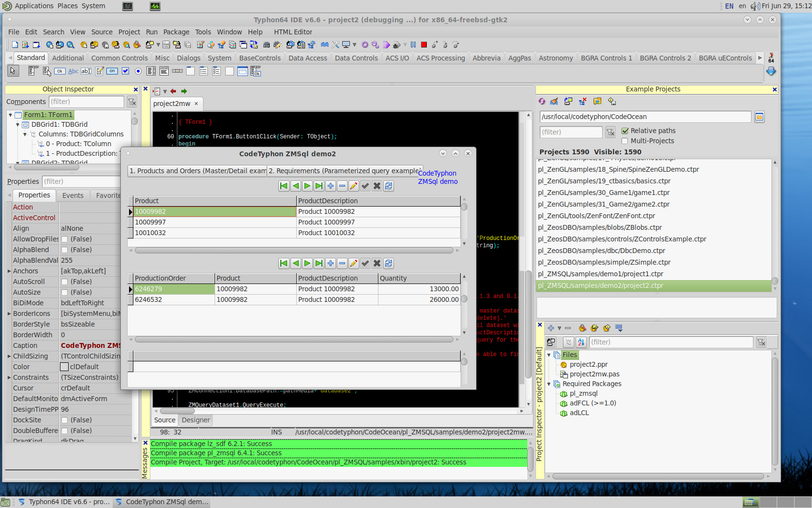
Task: Click the red Stop debugging icon
Action: [424, 45]
